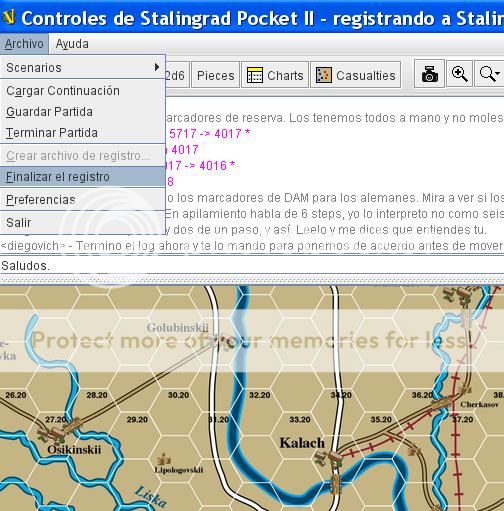
Task: Click log entry 5717 -> 4017
Action: pyautogui.click(x=209, y=134)
